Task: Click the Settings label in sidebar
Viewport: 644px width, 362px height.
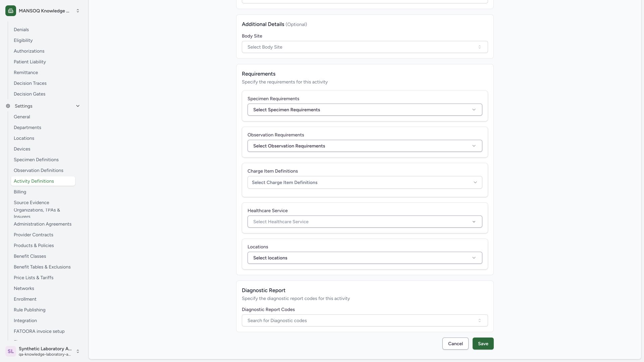Action: point(23,106)
